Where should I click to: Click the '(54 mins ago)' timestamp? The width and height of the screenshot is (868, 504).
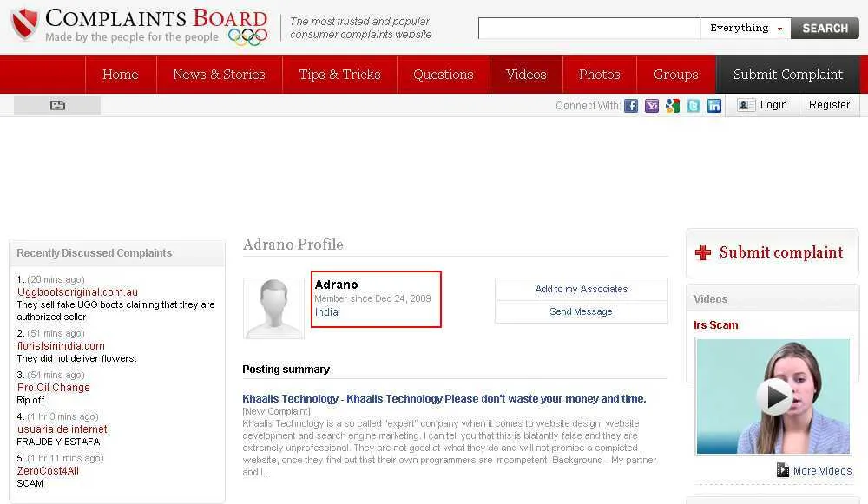[56, 375]
